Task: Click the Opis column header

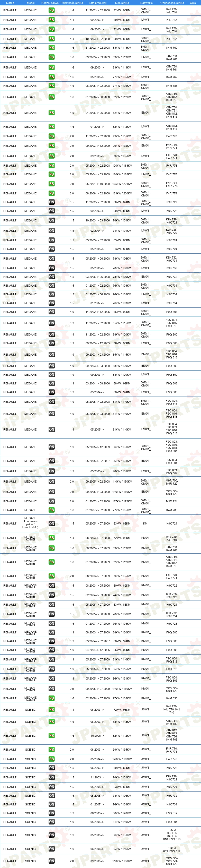Action: pyautogui.click(x=193, y=3)
